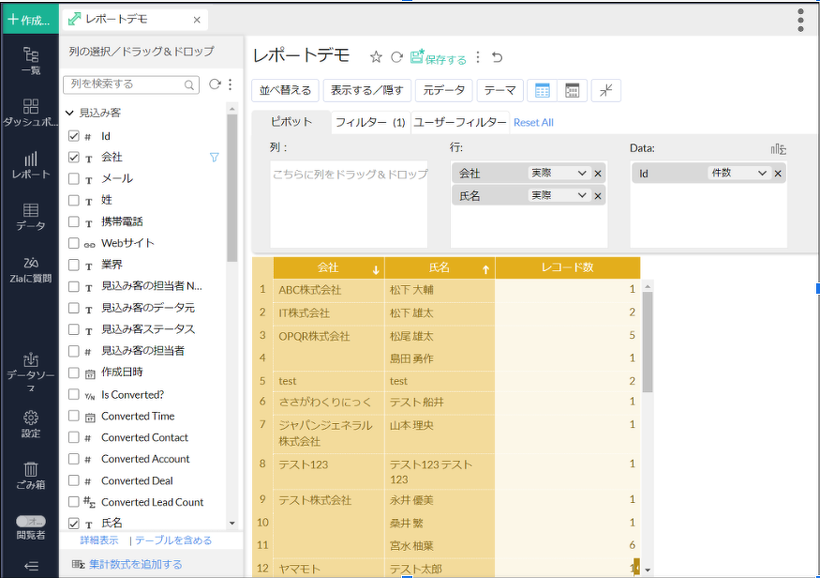Check the メール column checkbox
This screenshot has width=820, height=578.
click(73, 179)
